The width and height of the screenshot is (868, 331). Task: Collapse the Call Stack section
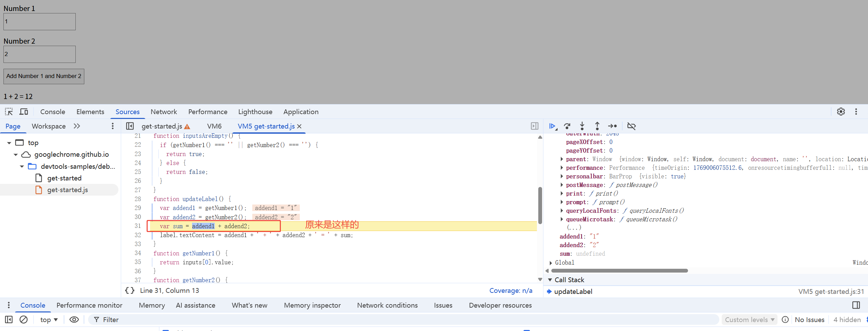tap(550, 280)
